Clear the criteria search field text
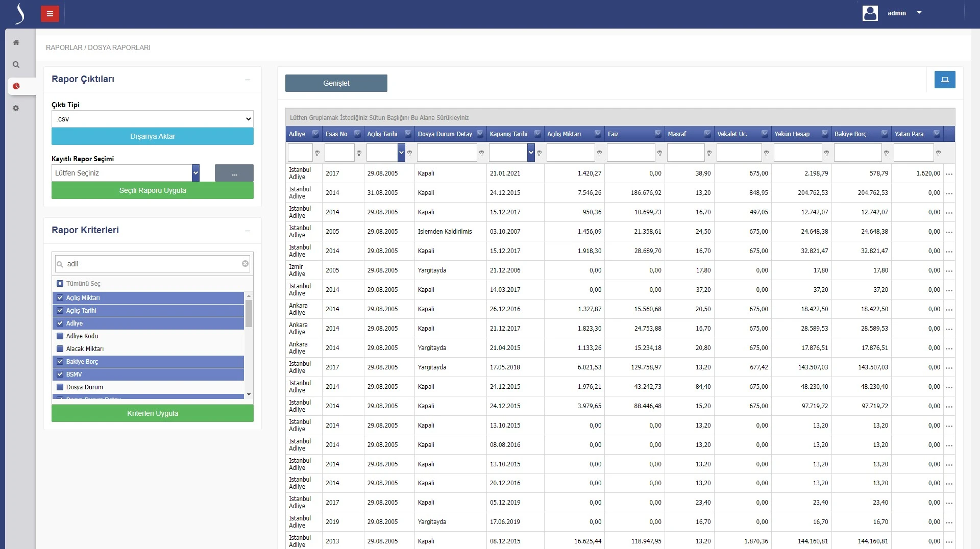Screen dimensions: 980x549 245,264
